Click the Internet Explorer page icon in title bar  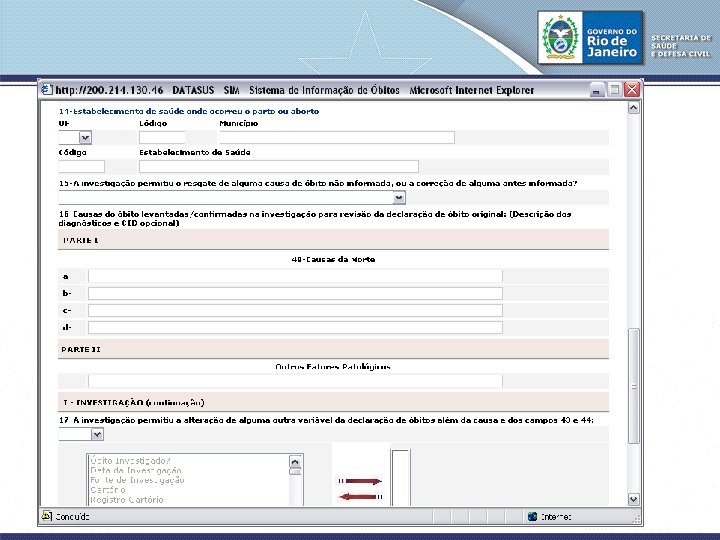(x=46, y=89)
